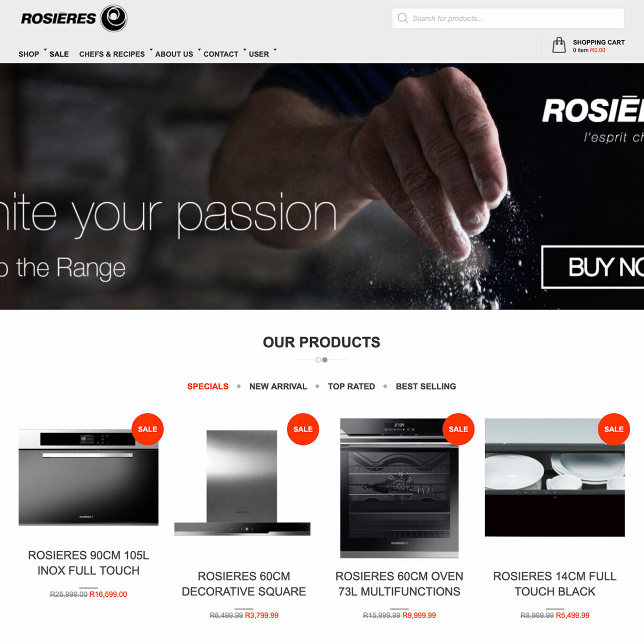Click the SALE badge on the 90cm oven
644x644 pixels.
click(148, 429)
